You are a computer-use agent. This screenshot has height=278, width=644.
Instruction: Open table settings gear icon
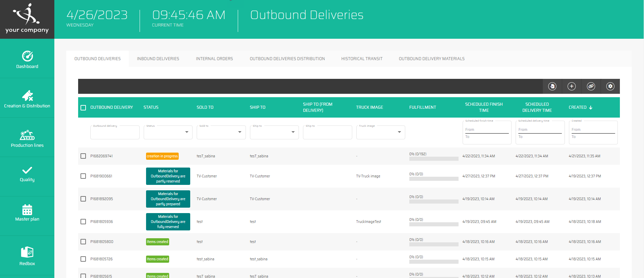coord(610,86)
